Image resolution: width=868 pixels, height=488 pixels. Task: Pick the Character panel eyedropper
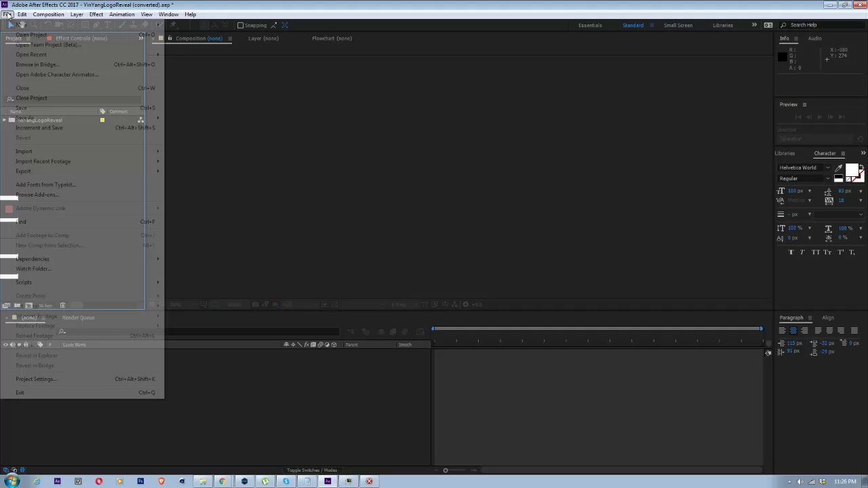(x=839, y=168)
